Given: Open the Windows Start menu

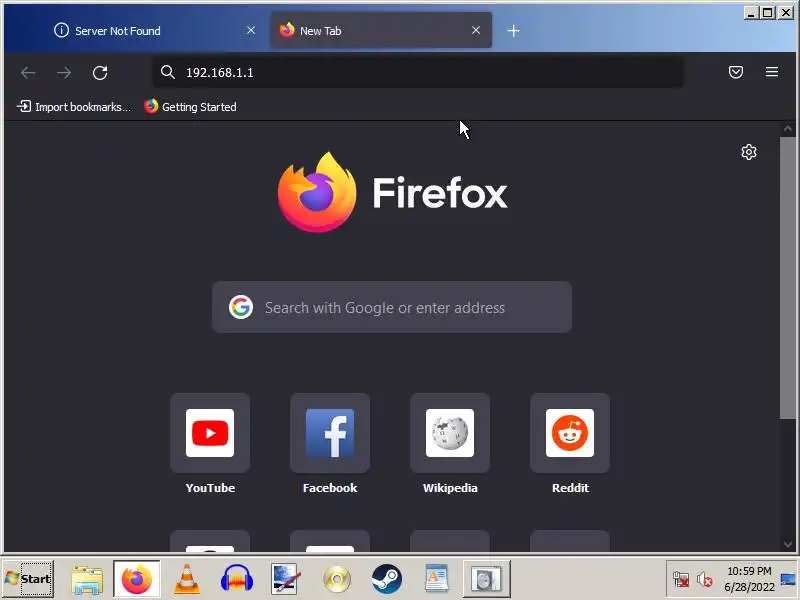Looking at the screenshot, I should point(28,579).
